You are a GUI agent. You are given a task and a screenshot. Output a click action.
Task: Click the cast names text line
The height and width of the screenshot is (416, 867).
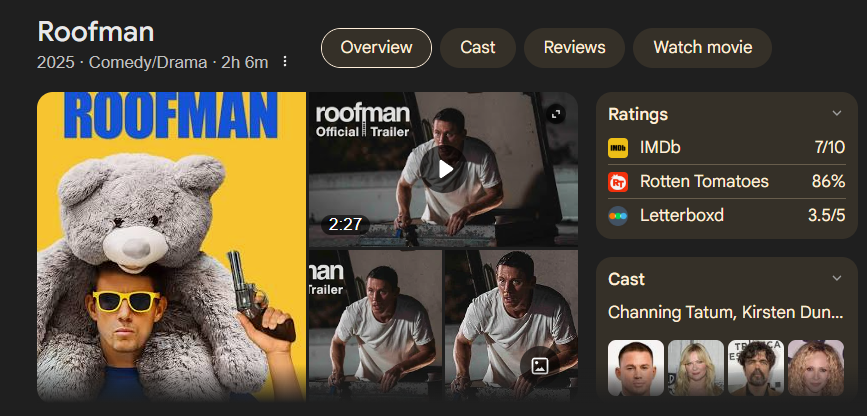click(x=725, y=313)
